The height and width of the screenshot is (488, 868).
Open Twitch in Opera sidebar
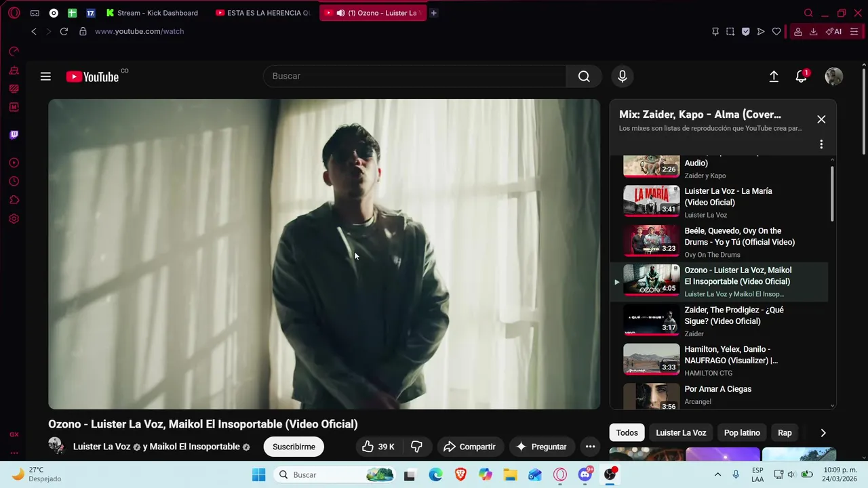click(x=14, y=135)
